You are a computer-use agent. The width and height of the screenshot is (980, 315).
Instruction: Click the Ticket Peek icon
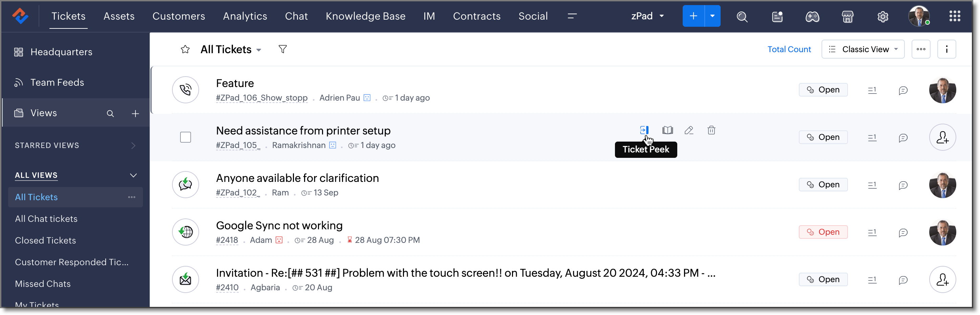(x=644, y=130)
